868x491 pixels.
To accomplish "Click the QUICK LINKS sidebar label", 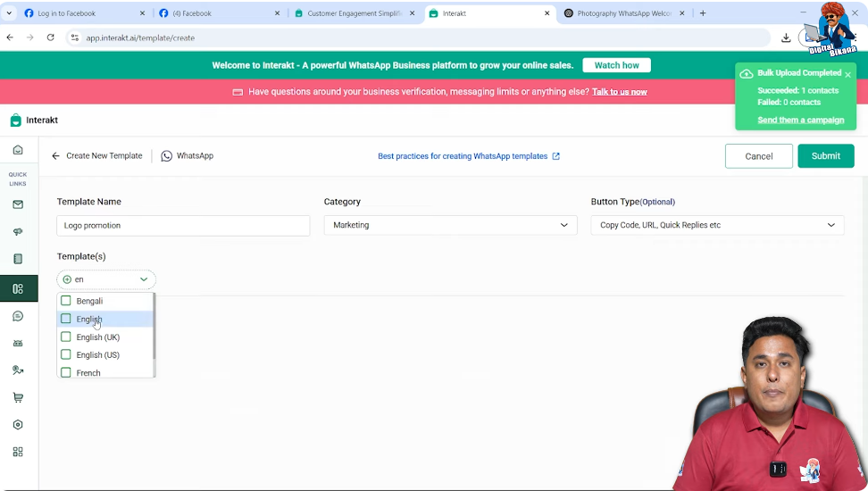I will point(18,179).
